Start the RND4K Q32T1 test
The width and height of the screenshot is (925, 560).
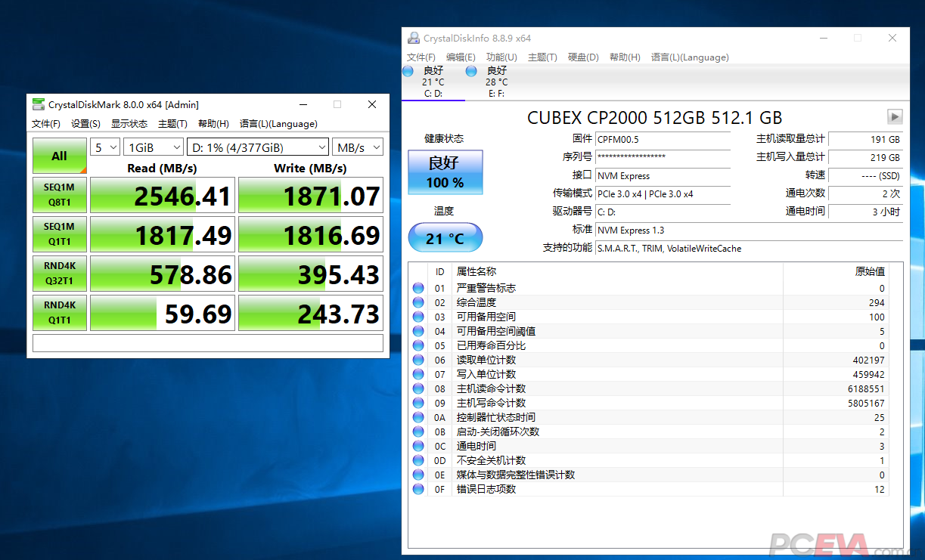[60, 274]
